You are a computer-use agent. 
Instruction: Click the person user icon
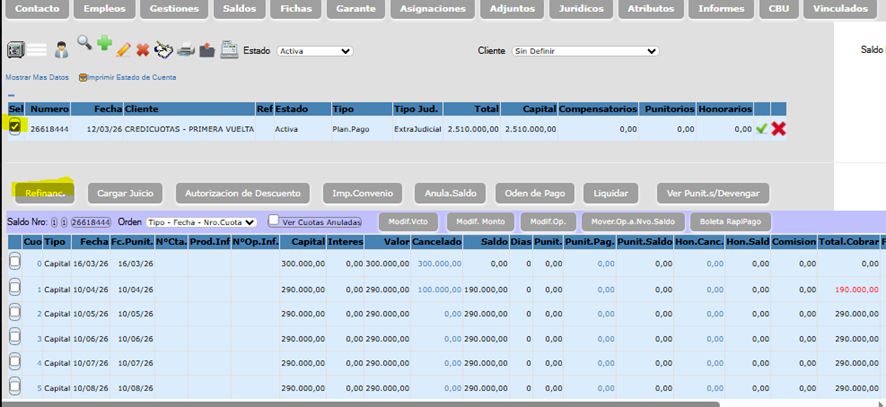(61, 50)
